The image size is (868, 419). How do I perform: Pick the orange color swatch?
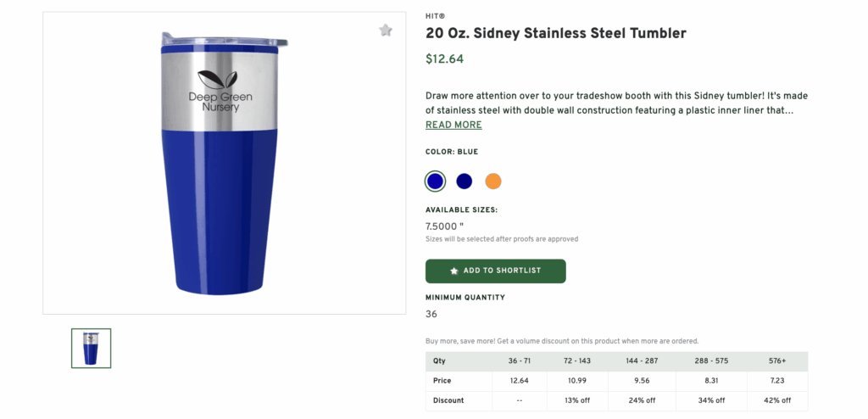pyautogui.click(x=493, y=182)
